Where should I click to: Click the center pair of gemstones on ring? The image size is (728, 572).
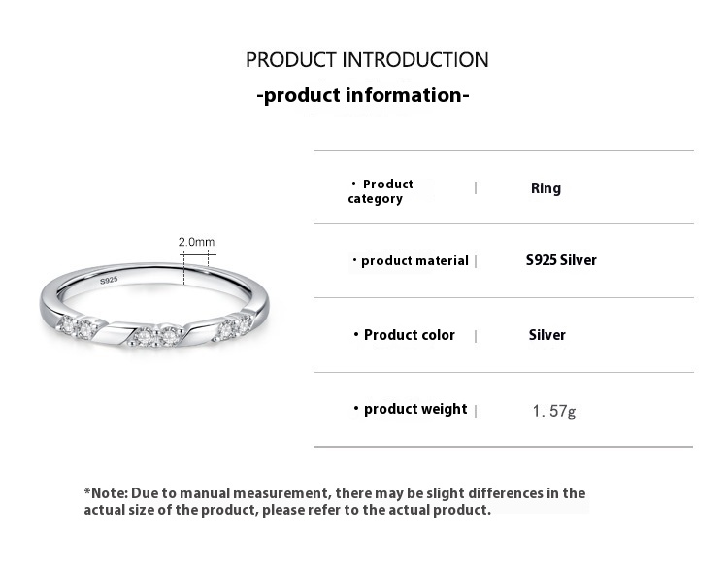(158, 336)
